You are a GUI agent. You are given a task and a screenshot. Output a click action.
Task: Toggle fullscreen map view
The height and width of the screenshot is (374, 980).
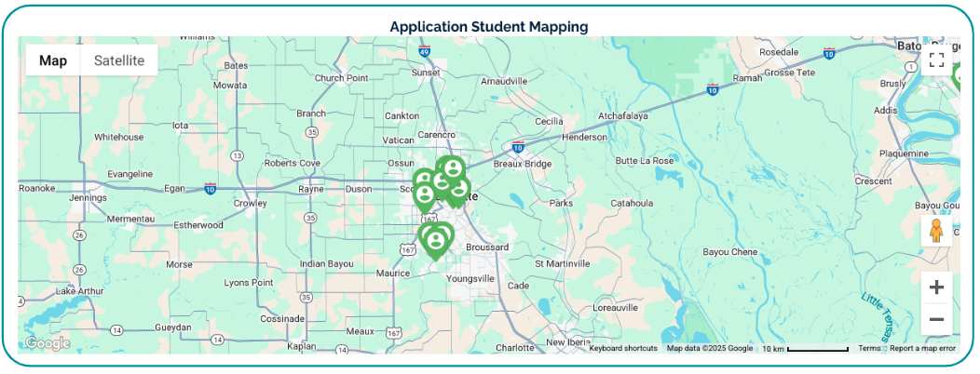[x=936, y=60]
